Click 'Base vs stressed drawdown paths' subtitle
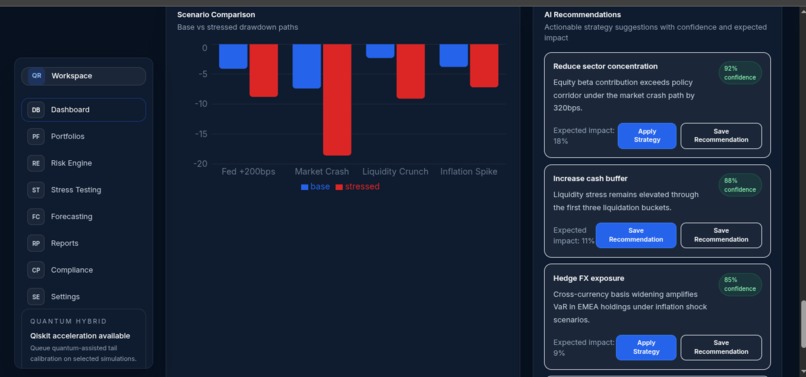Screen dimensions: 806x377 237,27
